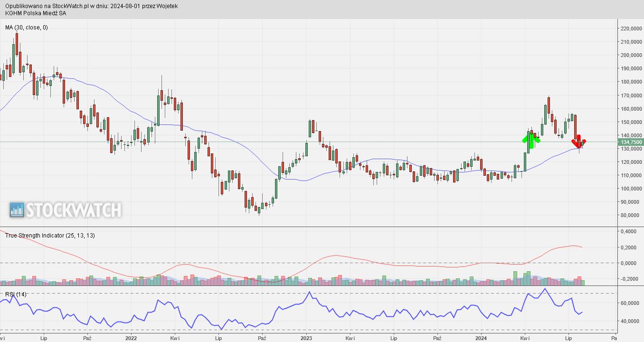Image resolution: width=644 pixels, height=342 pixels.
Task: Click the 120,0000 price axis label
Action: (632, 162)
